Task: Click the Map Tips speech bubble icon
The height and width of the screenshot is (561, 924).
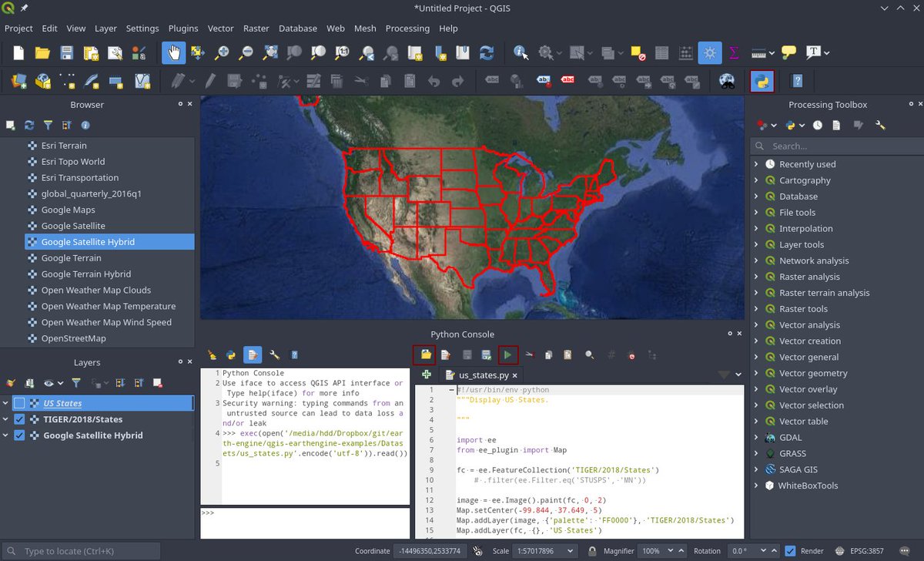Action: pyautogui.click(x=788, y=53)
